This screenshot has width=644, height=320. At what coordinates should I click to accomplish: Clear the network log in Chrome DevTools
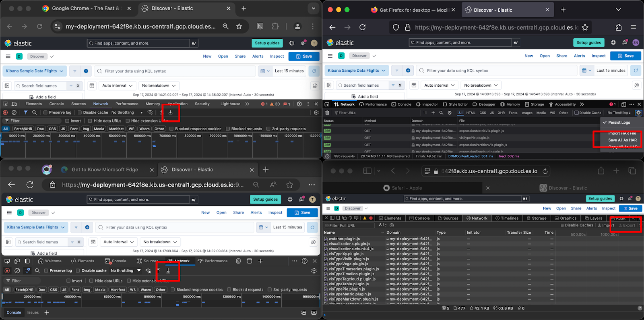tap(14, 112)
